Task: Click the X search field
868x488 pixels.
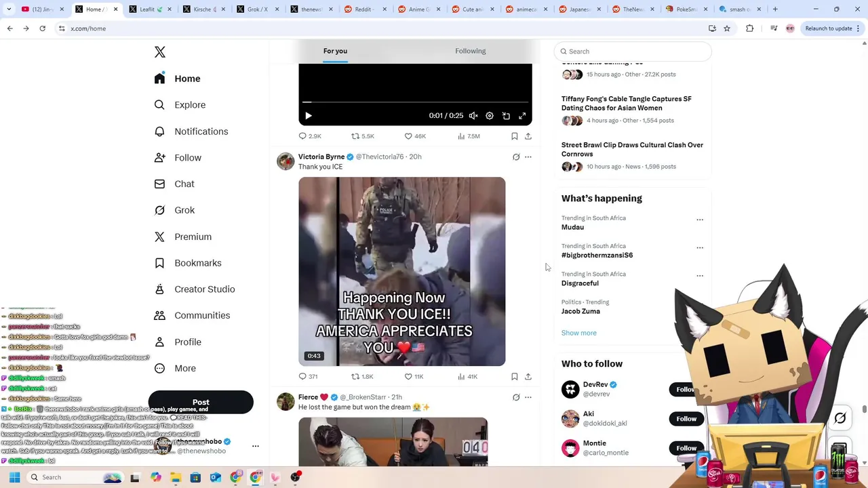Action: 633,52
